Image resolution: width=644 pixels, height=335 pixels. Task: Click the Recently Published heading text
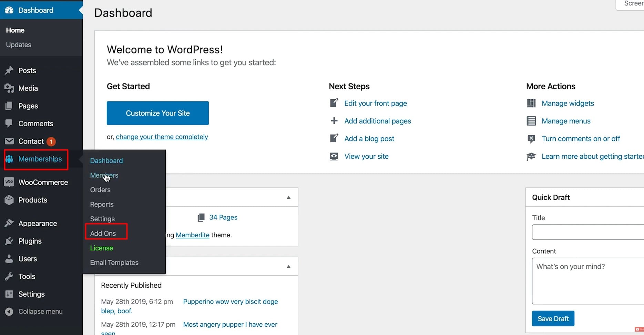(131, 285)
